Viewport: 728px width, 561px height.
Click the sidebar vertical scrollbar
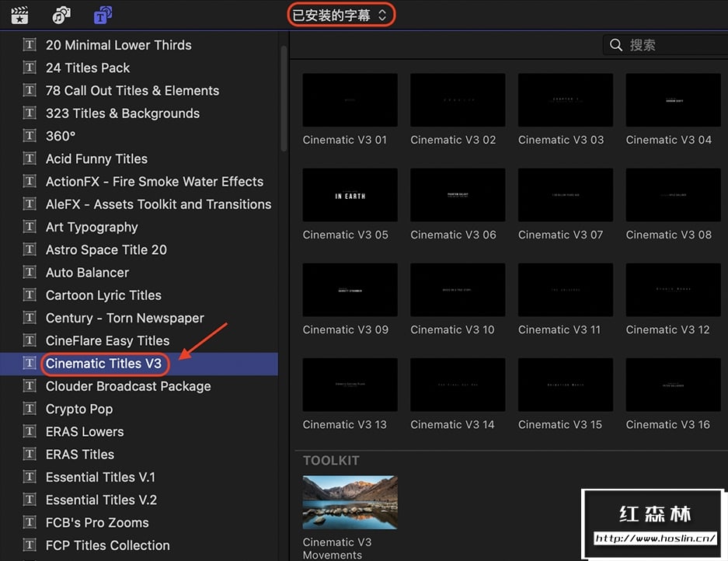point(284,98)
